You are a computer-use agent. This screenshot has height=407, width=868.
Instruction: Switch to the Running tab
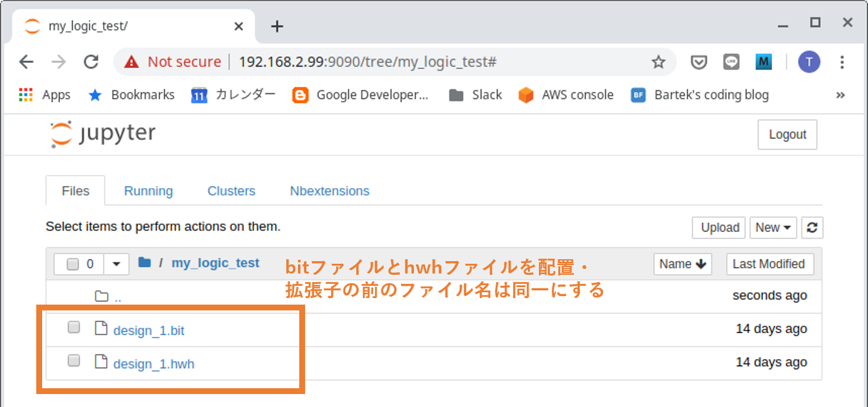(x=148, y=191)
